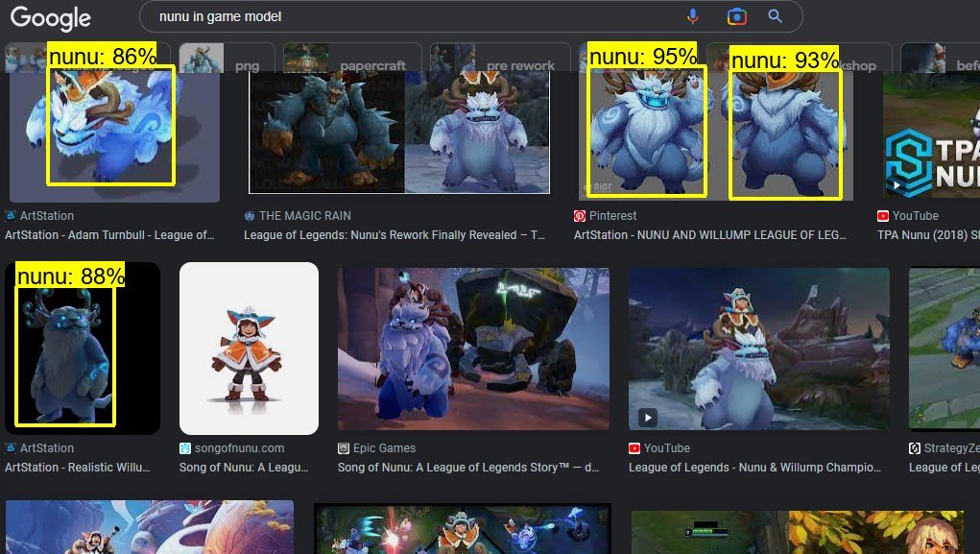This screenshot has height=554, width=980.
Task: Click 'TPA Nunu (2018)' title link
Action: [928, 235]
